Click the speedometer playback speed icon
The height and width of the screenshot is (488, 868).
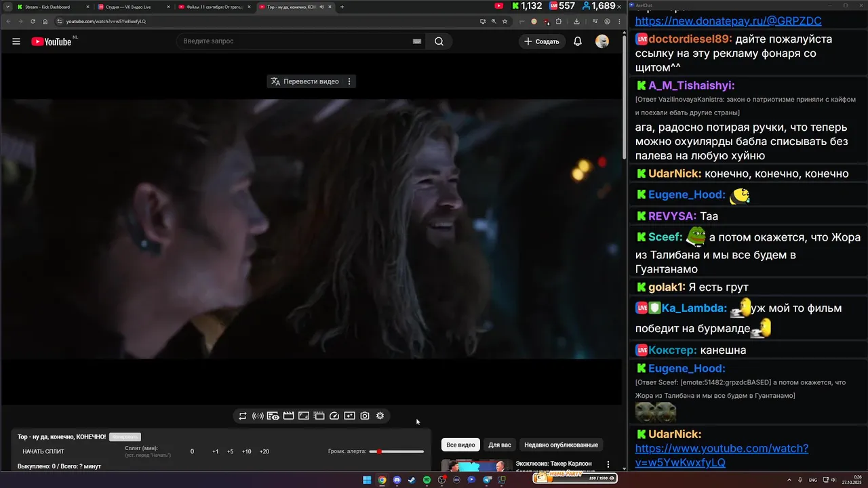pos(334,415)
